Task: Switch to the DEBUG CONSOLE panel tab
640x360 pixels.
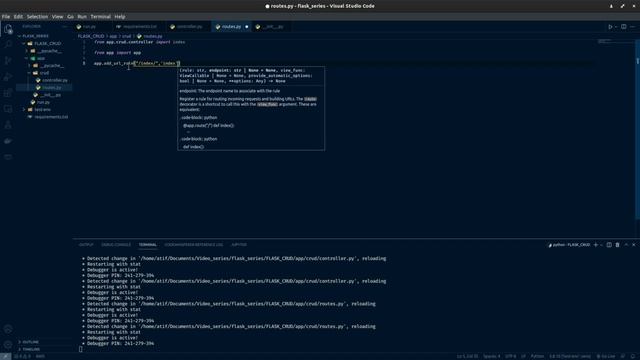Action: (116, 245)
